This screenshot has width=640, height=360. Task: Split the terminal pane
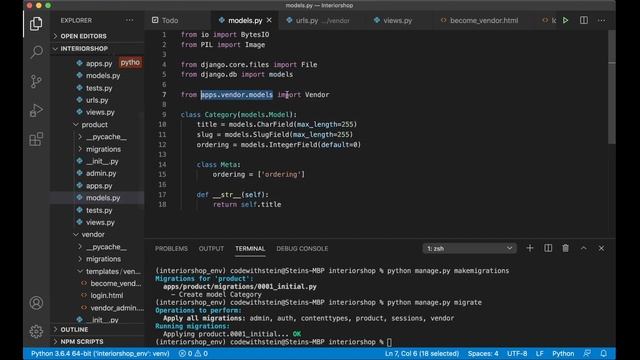(548, 248)
